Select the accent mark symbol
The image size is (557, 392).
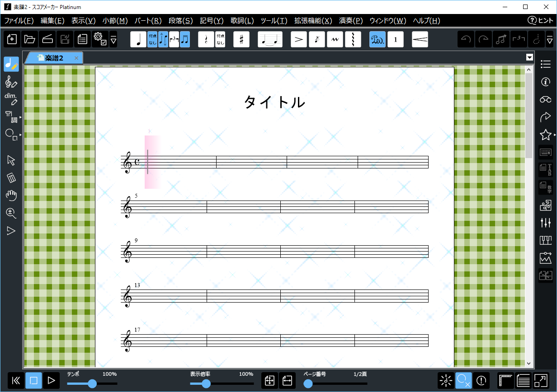[x=298, y=40]
